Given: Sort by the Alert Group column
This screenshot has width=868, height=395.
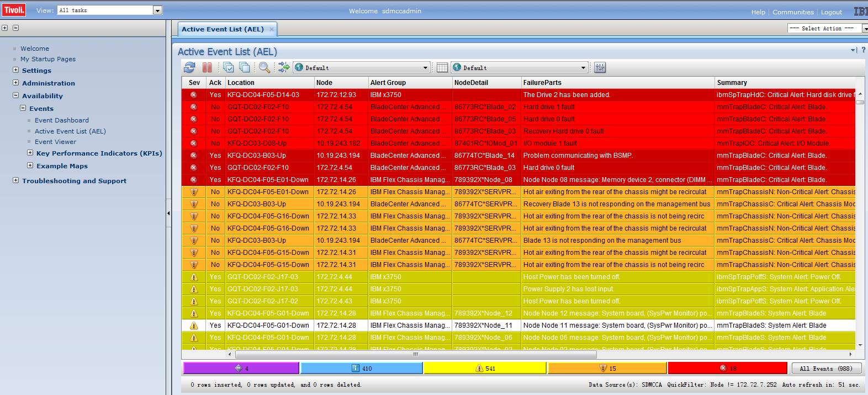Looking at the screenshot, I should coord(410,83).
